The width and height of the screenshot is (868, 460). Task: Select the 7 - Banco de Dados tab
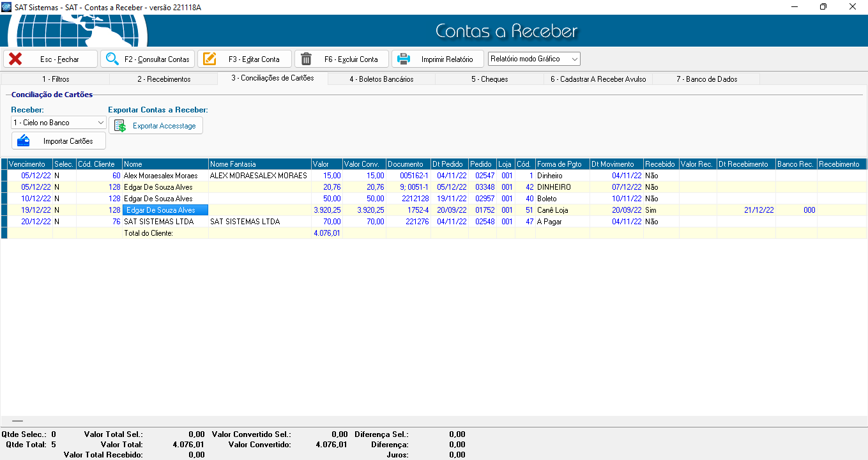pos(706,79)
